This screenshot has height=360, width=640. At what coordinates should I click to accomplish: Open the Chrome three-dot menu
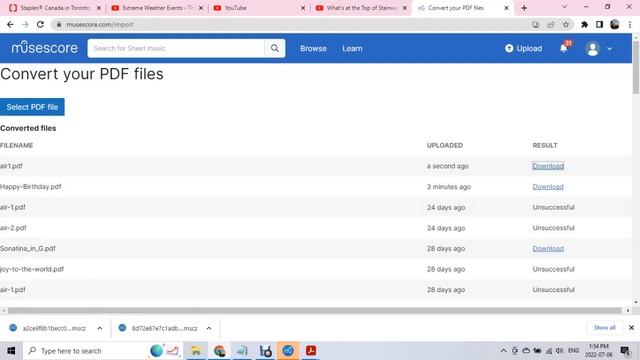pos(630,24)
